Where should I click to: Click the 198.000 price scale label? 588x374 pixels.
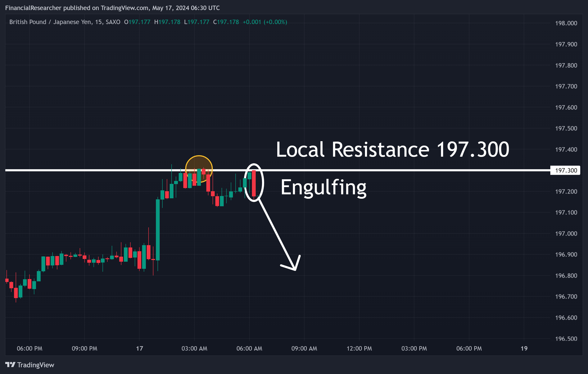[x=566, y=23]
